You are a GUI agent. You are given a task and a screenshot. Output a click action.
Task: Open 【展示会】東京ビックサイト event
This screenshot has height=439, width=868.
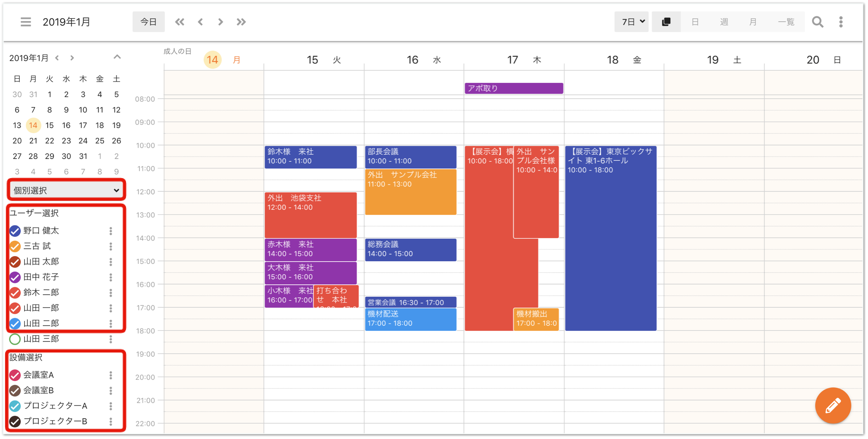click(611, 238)
